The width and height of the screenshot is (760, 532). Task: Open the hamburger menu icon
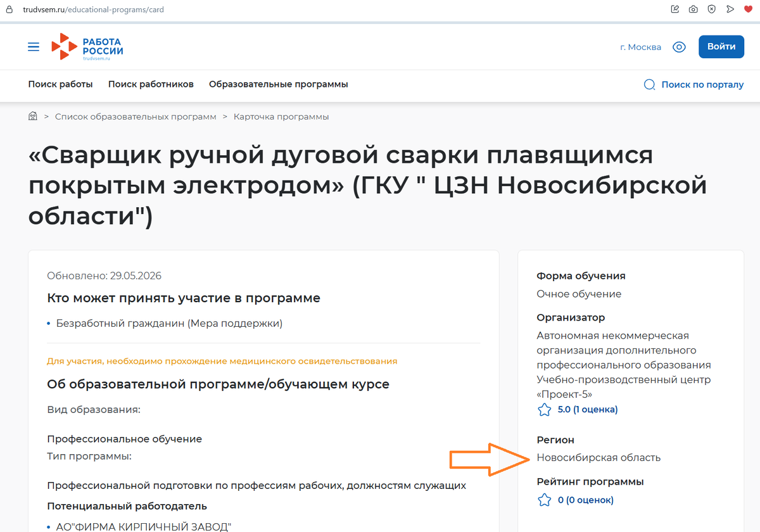[x=34, y=47]
